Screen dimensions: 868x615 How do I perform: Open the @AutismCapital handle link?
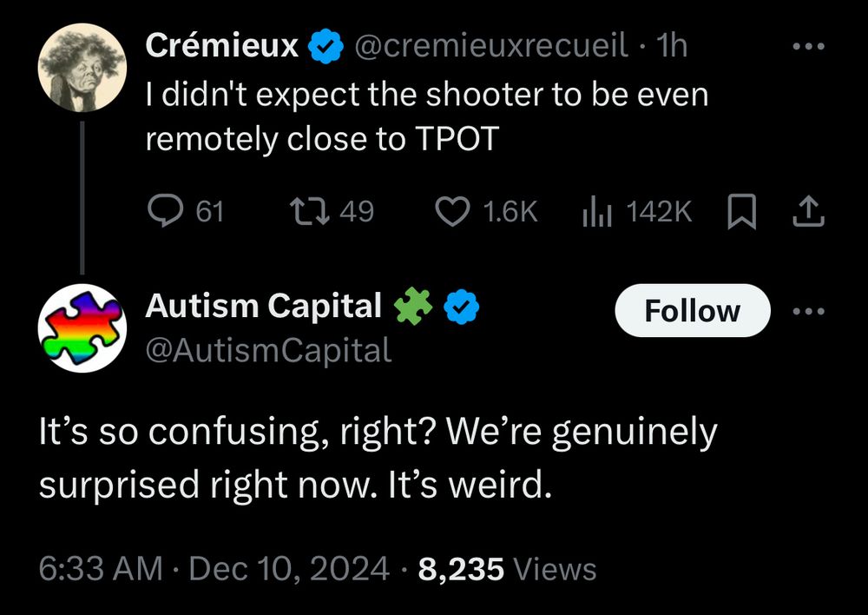[x=268, y=349]
